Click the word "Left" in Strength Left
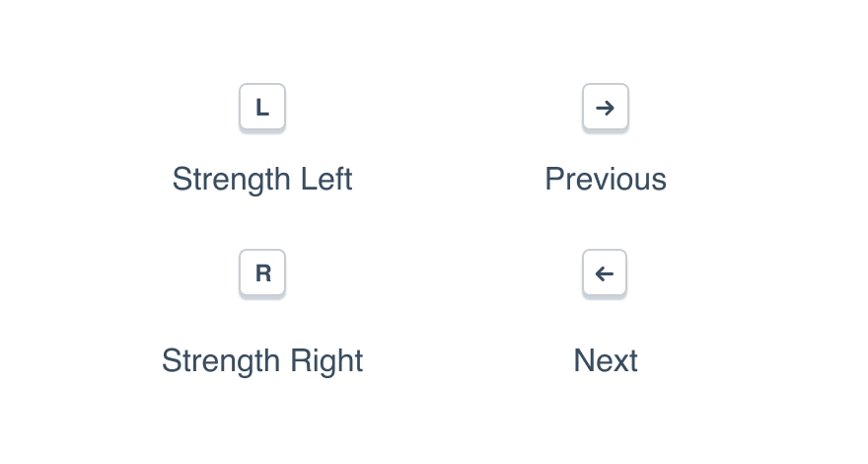The image size is (868, 464). click(x=326, y=180)
